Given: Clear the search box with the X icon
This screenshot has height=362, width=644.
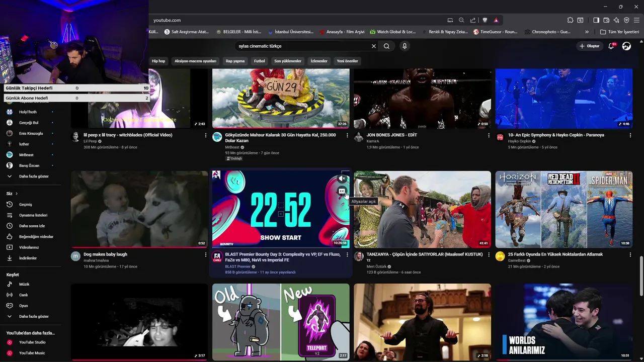Looking at the screenshot, I should click(374, 46).
